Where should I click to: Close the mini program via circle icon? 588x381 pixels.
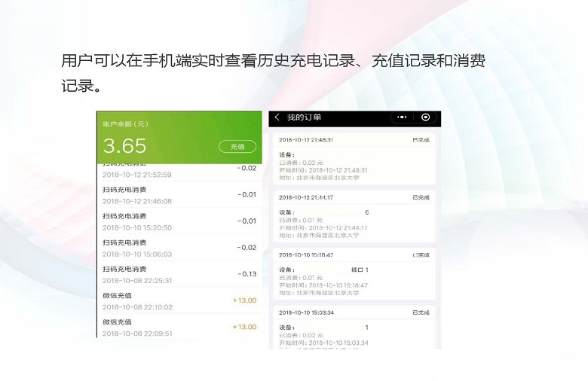click(x=425, y=117)
